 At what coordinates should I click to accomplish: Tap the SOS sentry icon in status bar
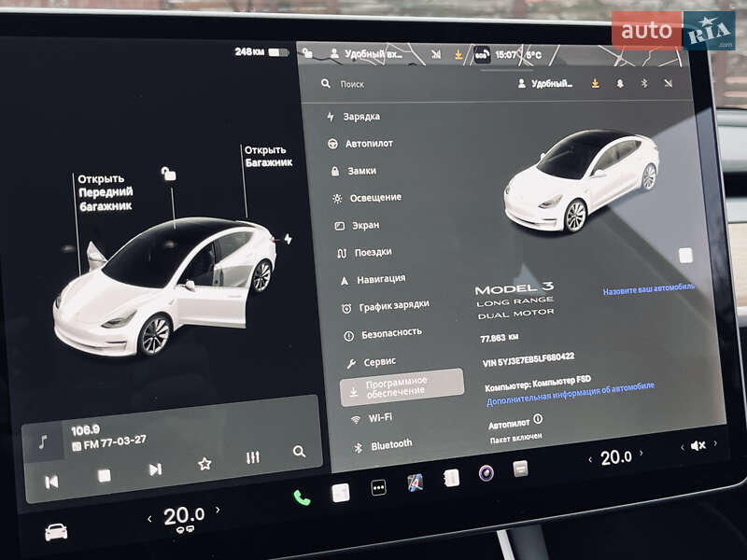click(482, 56)
